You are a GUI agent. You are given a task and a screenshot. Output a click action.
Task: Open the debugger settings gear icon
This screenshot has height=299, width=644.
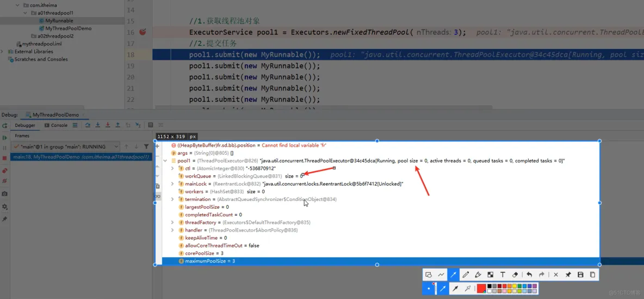[x=4, y=206]
